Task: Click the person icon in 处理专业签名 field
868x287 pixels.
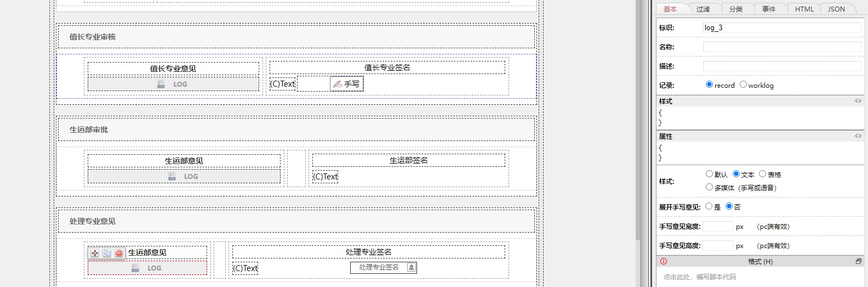Action: click(412, 267)
